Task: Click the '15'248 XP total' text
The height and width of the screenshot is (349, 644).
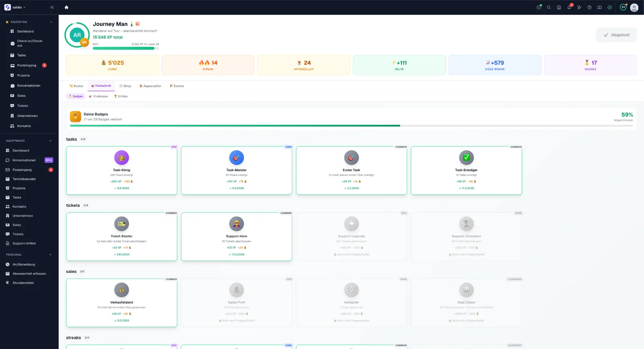Action: point(107,37)
